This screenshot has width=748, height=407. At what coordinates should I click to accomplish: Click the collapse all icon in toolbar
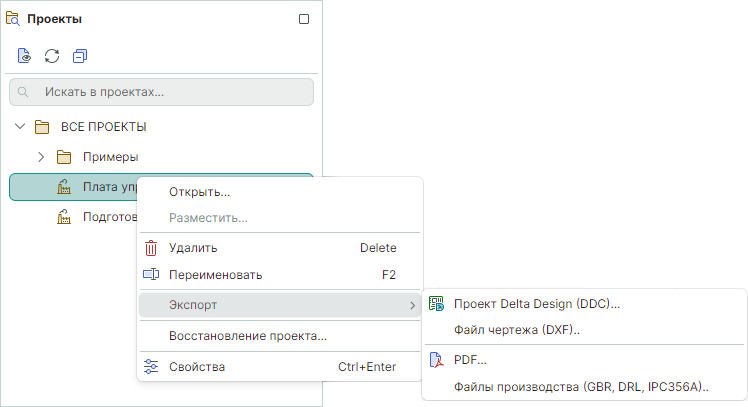pos(80,56)
